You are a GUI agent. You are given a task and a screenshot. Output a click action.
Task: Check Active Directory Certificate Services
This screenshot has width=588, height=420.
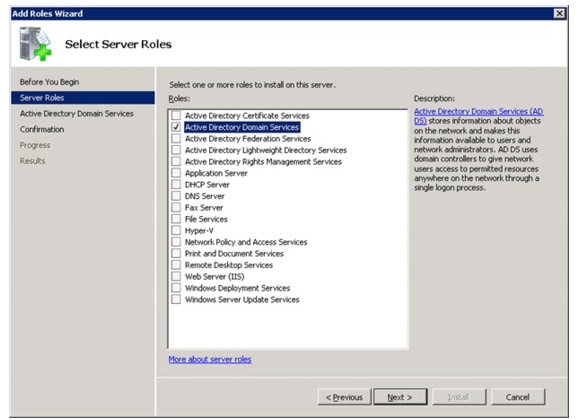[176, 115]
